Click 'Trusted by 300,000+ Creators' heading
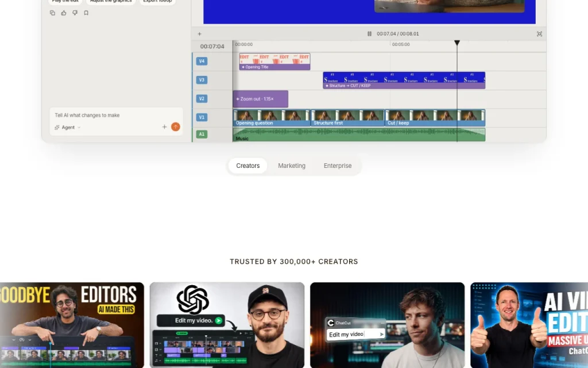The width and height of the screenshot is (588, 368). pos(294,262)
